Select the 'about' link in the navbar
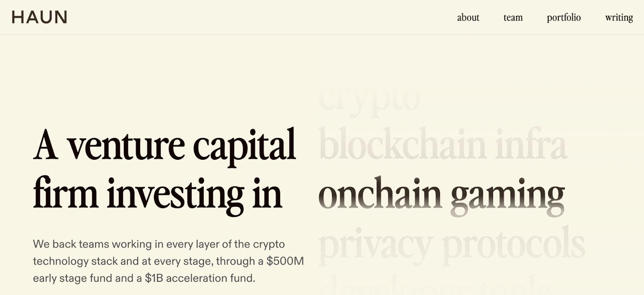 (x=468, y=18)
